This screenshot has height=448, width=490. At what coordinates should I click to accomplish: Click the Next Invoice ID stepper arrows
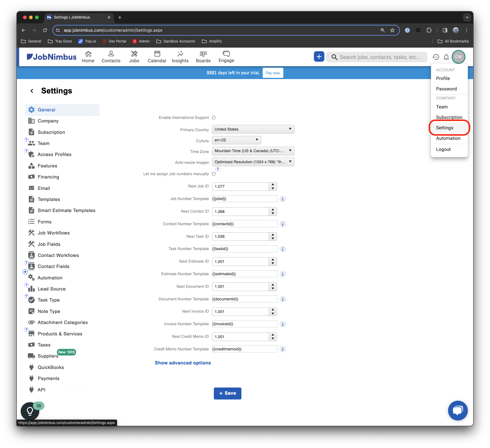click(x=273, y=312)
